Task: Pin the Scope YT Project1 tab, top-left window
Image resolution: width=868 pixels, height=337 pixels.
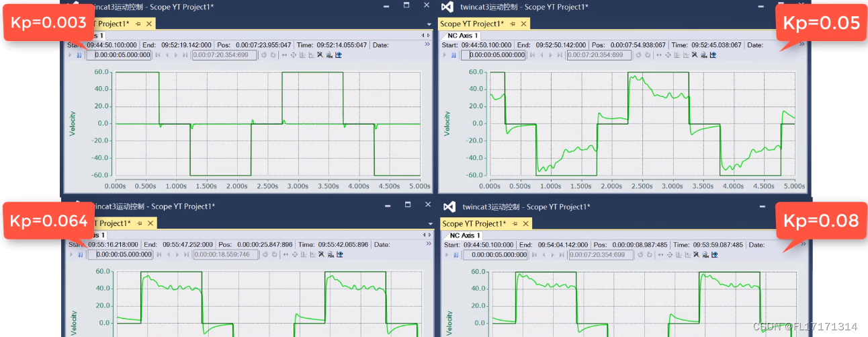Action: pyautogui.click(x=138, y=24)
